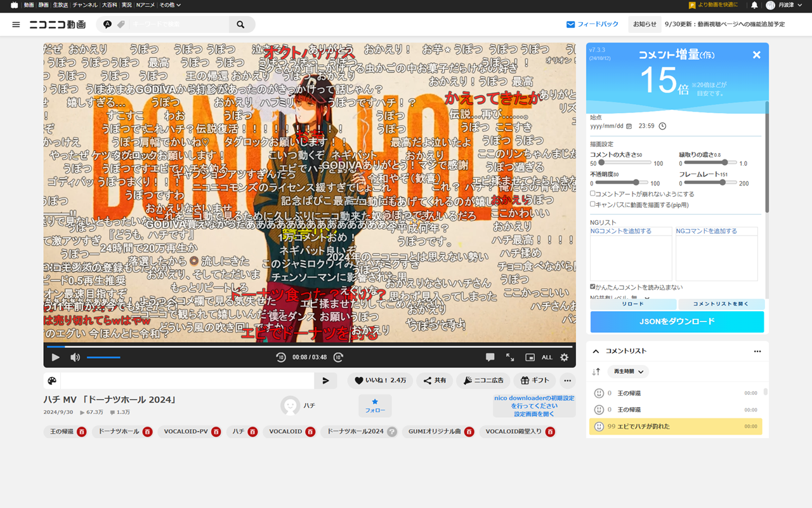The image size is (812, 508).
Task: Click NGコメントを追加する field
Action: point(631,231)
